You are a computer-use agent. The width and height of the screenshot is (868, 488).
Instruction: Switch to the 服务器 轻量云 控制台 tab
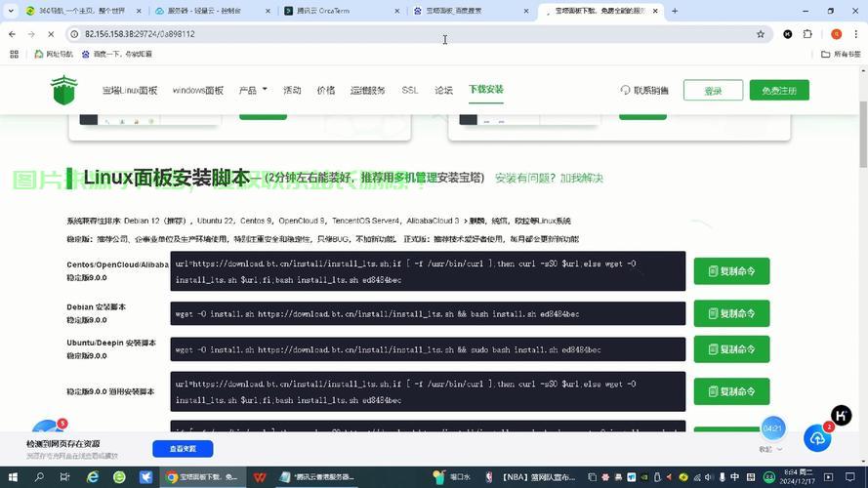click(x=205, y=11)
